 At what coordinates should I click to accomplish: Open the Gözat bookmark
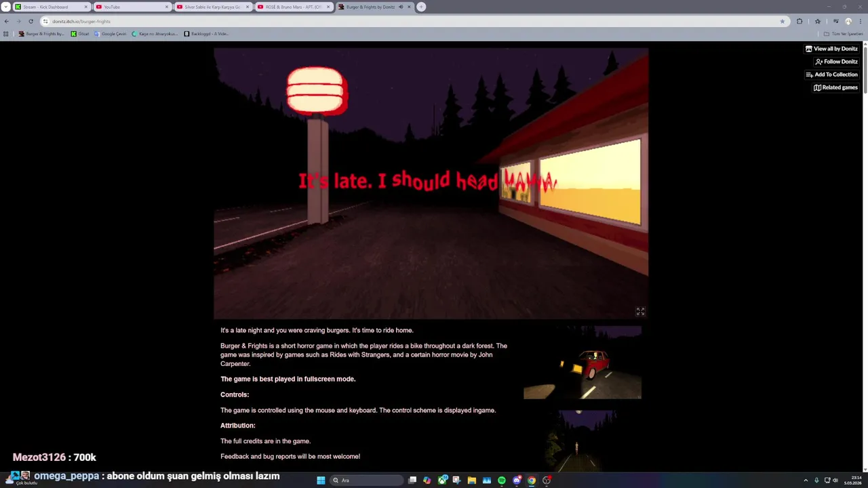click(80, 34)
